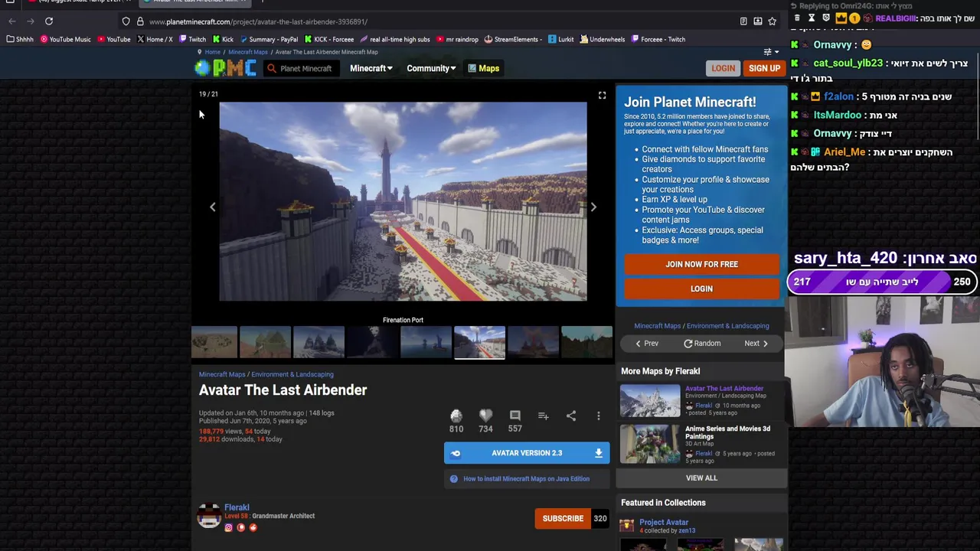Viewport: 980px width, 551px height.
Task: Show the previous gallery image
Action: (213, 207)
